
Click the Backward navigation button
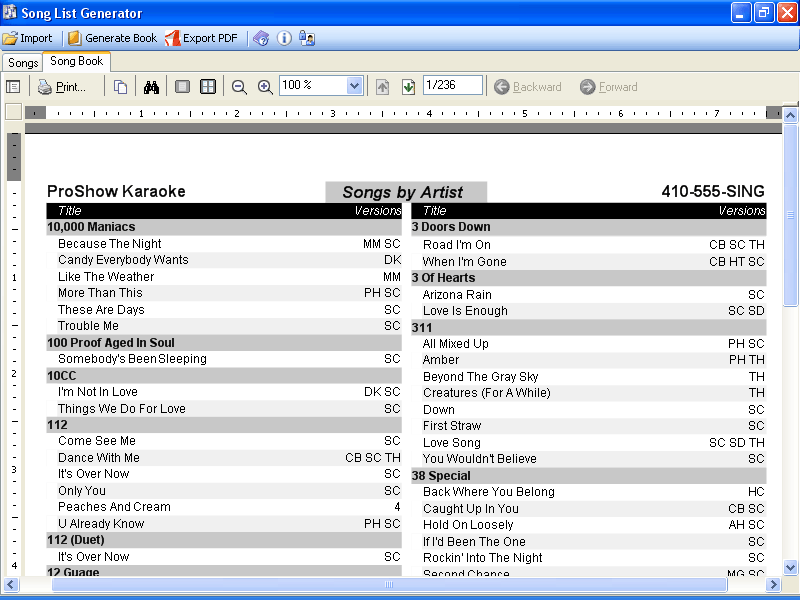pyautogui.click(x=528, y=87)
